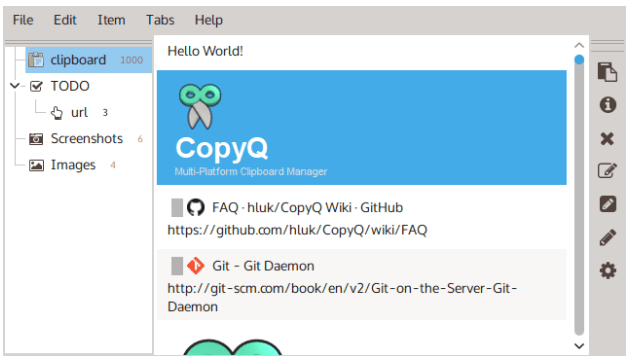The image size is (635, 362).
Task: Click the gray tag beside Git icon
Action: [x=177, y=266]
